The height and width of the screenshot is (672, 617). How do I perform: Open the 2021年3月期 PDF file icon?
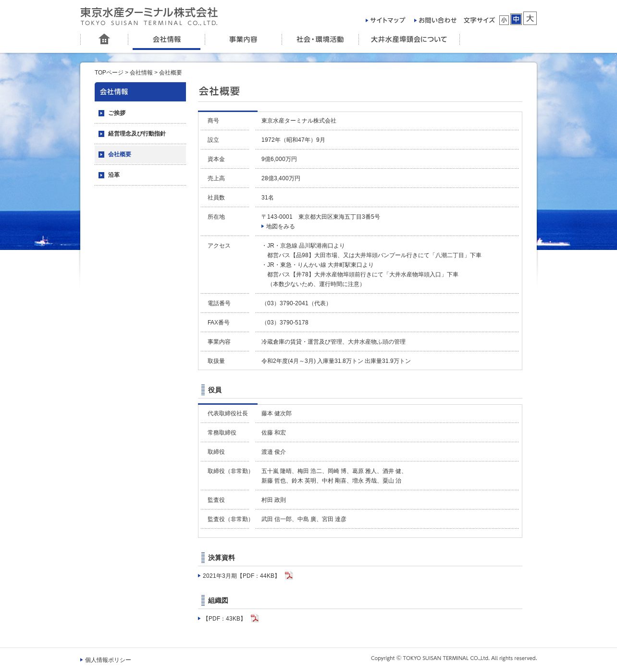(x=289, y=575)
